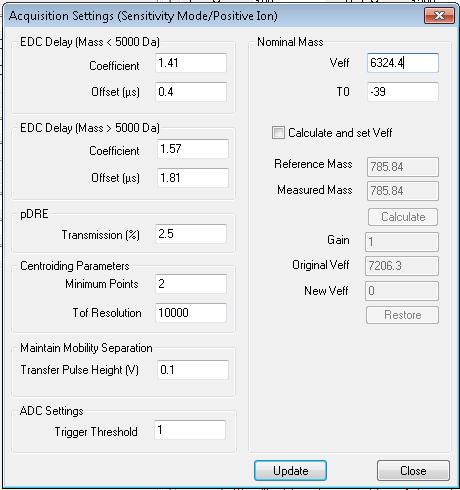Click the Update button
The height and width of the screenshot is (490, 460).
pyautogui.click(x=290, y=471)
